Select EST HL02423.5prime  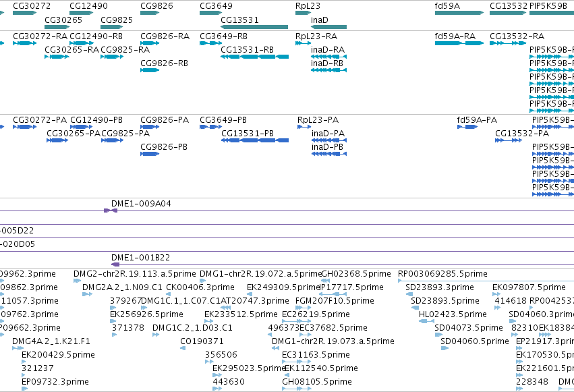[426, 321]
